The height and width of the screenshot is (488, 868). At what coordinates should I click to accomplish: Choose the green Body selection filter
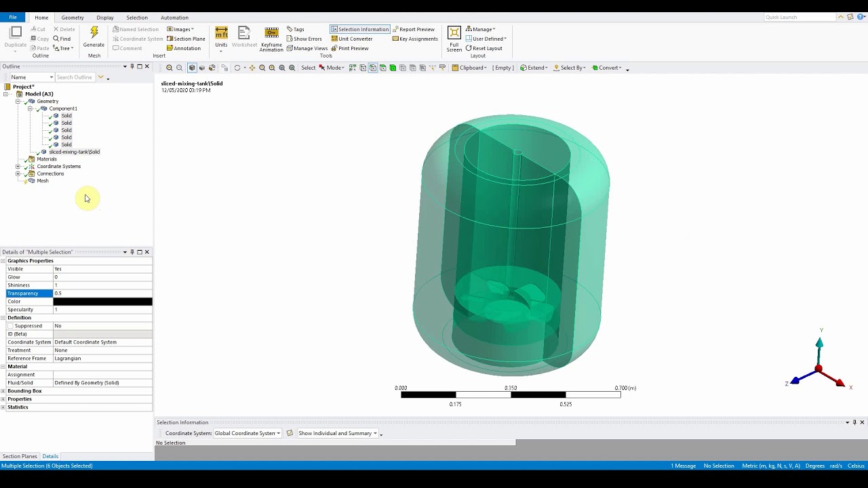click(393, 68)
